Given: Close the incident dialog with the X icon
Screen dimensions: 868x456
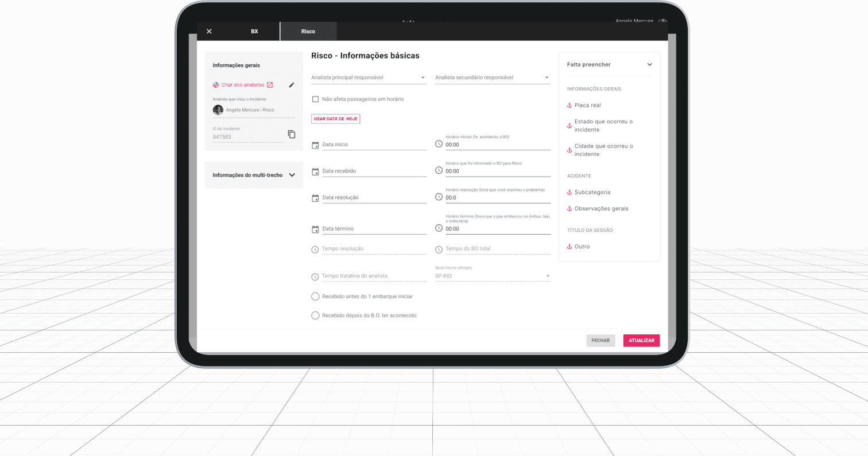Looking at the screenshot, I should pos(209,32).
